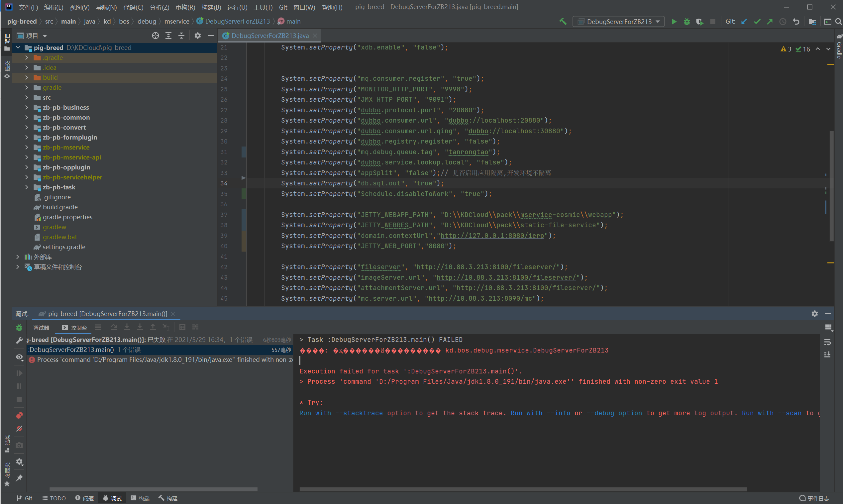Click the 'Run with --stacktrace' link
The image size is (843, 504).
[341, 413]
